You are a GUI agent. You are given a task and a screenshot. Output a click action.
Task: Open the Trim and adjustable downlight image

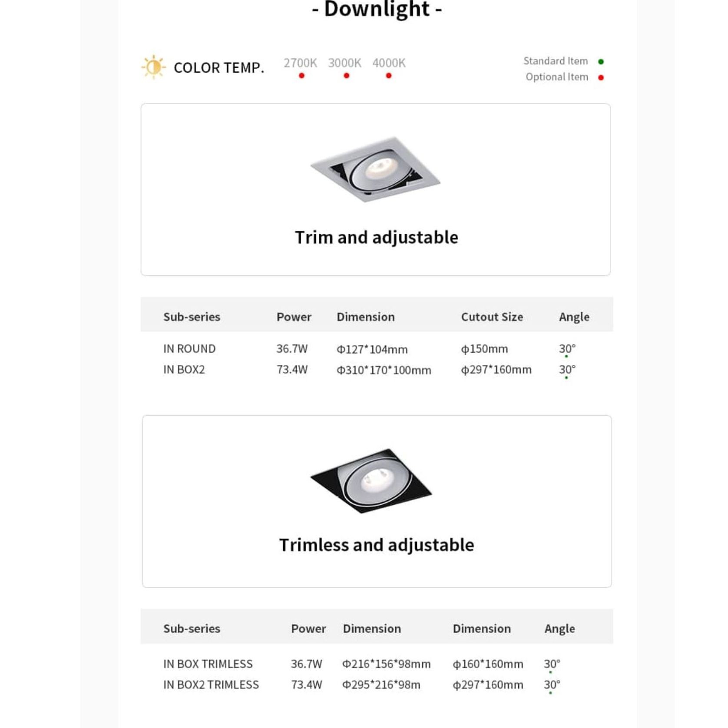pyautogui.click(x=375, y=169)
